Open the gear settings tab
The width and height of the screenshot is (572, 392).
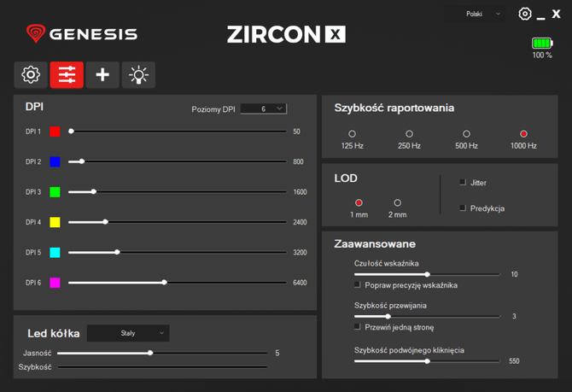(x=31, y=75)
